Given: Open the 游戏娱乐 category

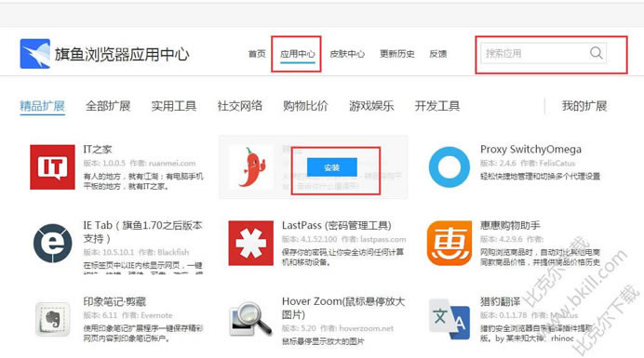Looking at the screenshot, I should coord(371,106).
